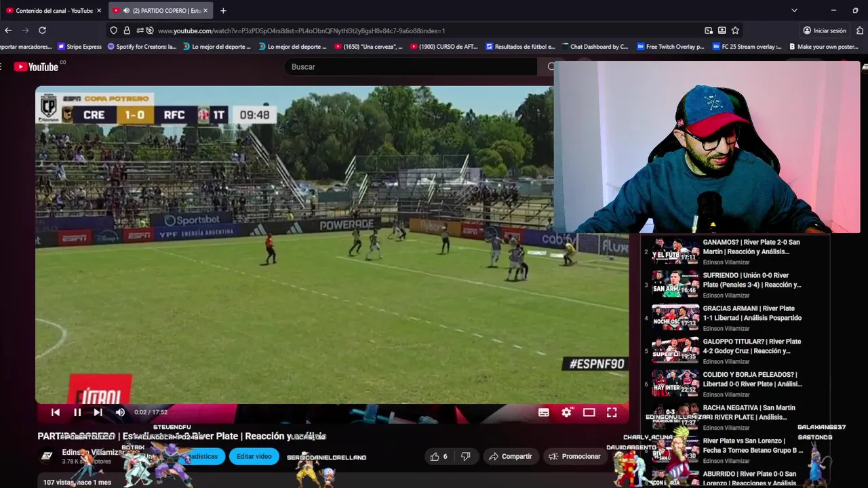Switch to theater mode
The width and height of the screenshot is (868, 488).
coord(589,412)
